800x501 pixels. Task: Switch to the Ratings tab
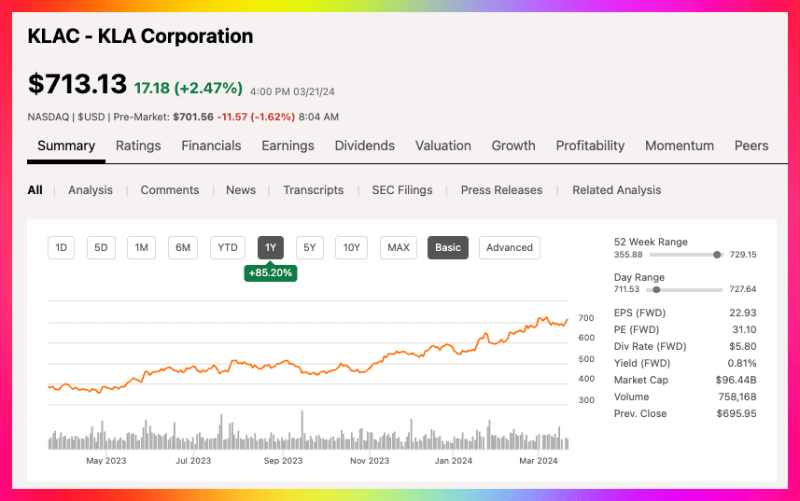138,146
